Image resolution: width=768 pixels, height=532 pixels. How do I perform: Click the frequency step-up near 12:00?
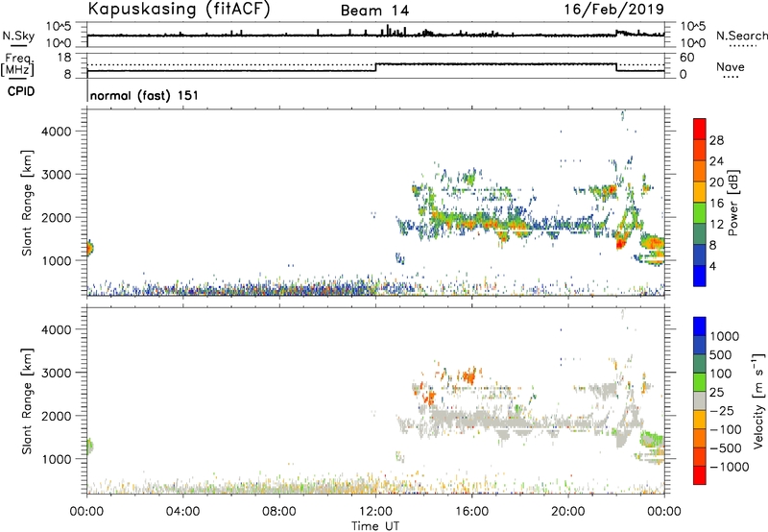pos(375,67)
